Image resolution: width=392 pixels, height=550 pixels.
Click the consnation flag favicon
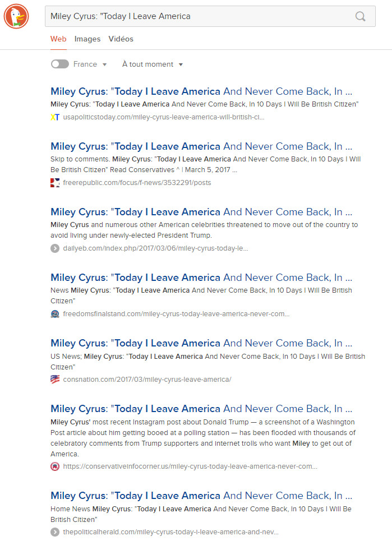click(55, 380)
